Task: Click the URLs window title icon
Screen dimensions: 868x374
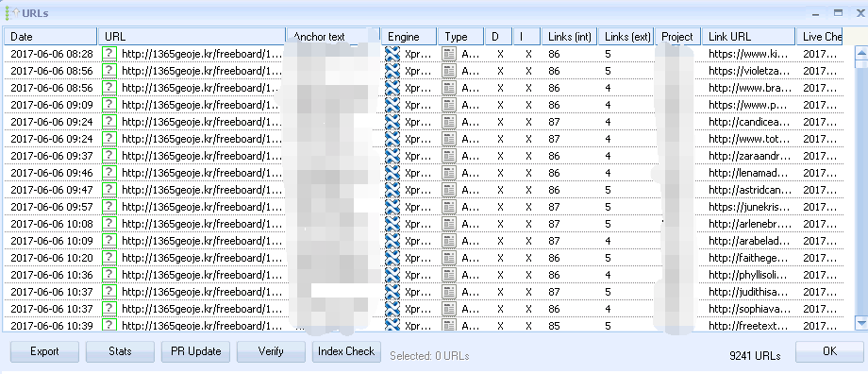Action: point(12,12)
